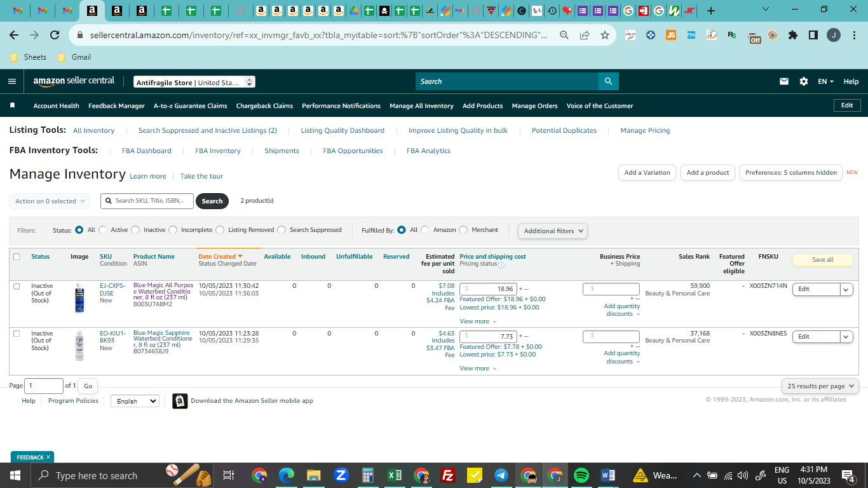Close the Feedback tab
This screenshot has height=488, width=868.
pyautogui.click(x=48, y=457)
